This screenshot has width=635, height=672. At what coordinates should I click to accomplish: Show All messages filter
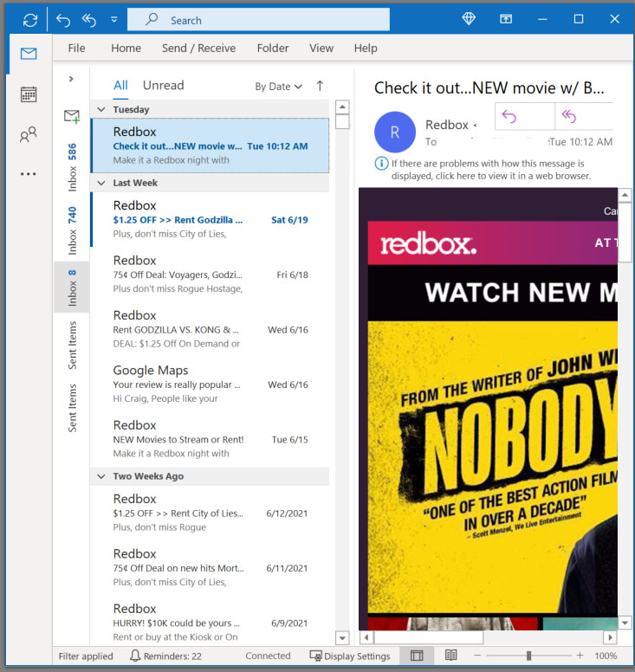pos(120,85)
